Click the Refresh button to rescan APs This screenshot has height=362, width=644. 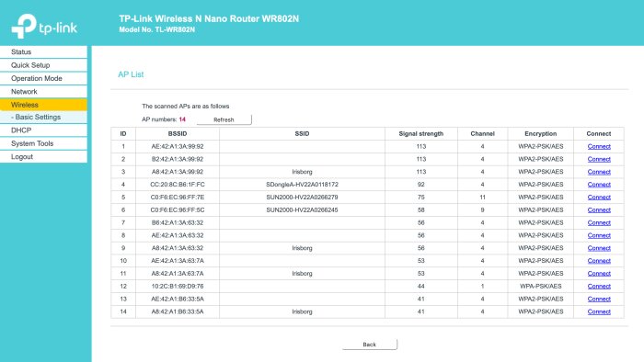224,119
